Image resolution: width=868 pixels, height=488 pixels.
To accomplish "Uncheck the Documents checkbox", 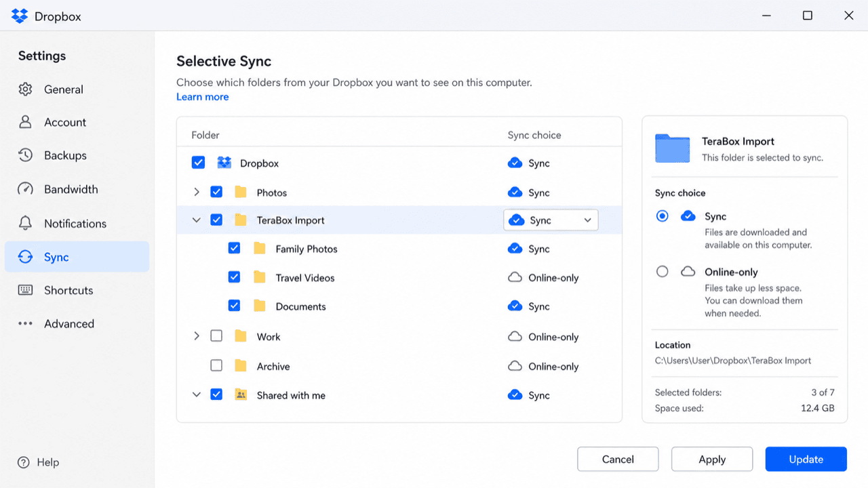I will pos(234,306).
